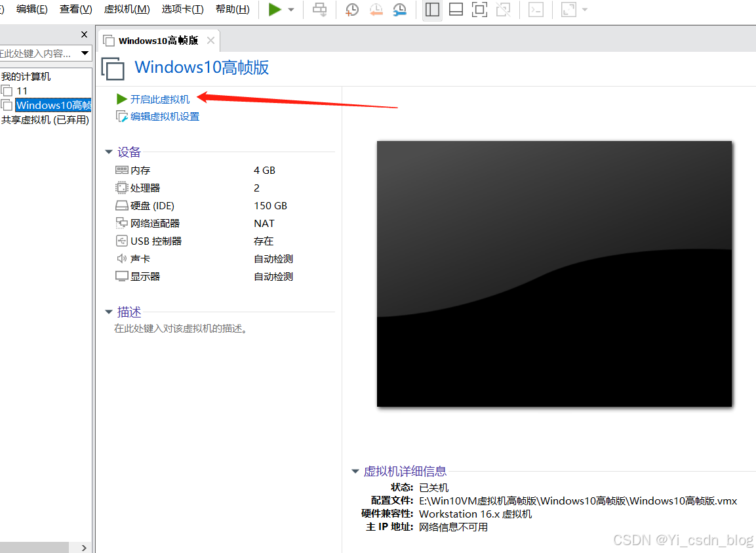
Task: Click the hard disk drive icon
Action: click(121, 205)
